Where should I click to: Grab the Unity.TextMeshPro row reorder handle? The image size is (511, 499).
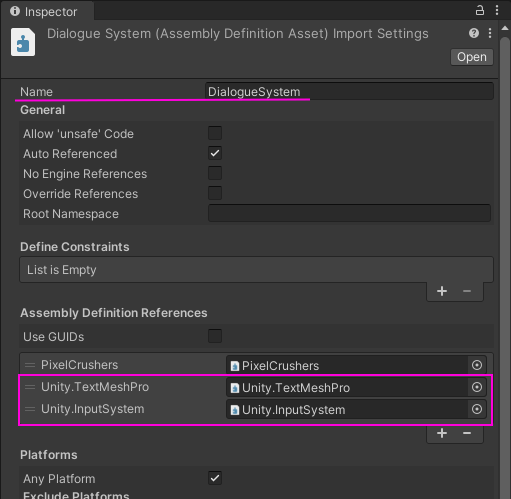tap(30, 387)
